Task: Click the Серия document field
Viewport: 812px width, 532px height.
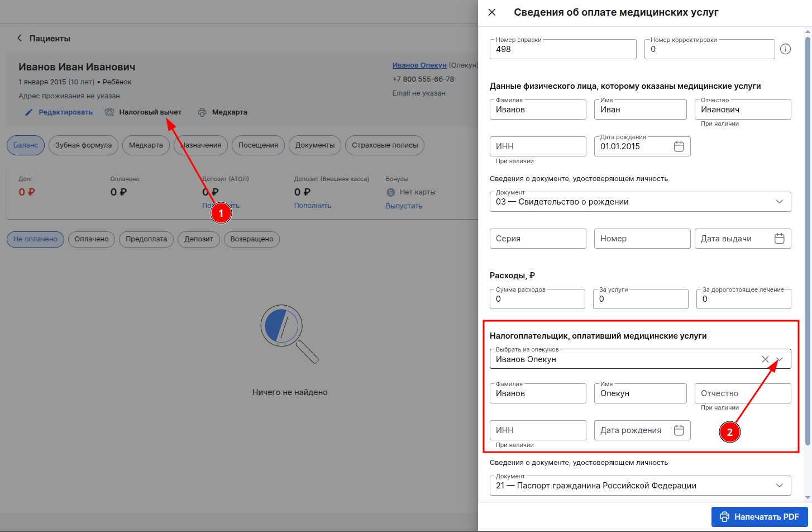Action: (x=538, y=239)
